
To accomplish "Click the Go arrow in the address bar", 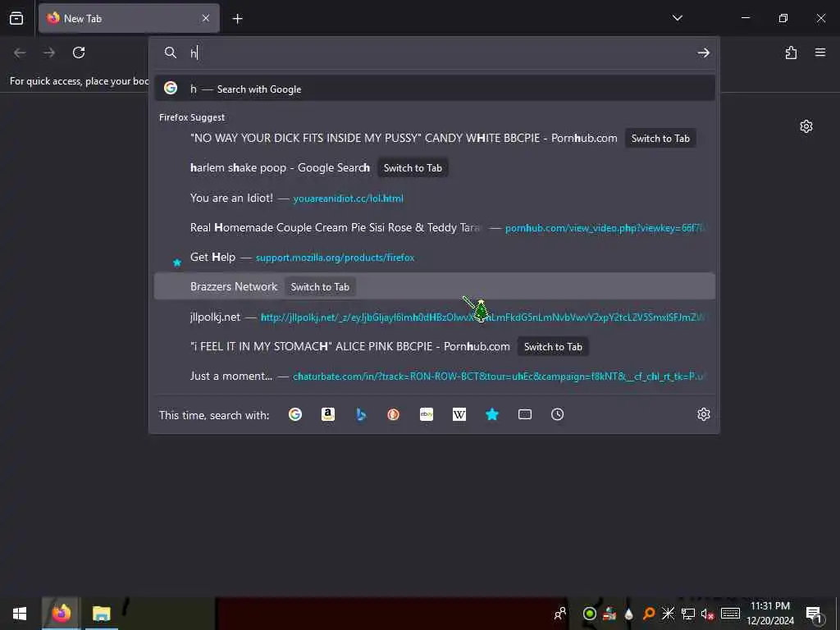I will click(x=703, y=52).
